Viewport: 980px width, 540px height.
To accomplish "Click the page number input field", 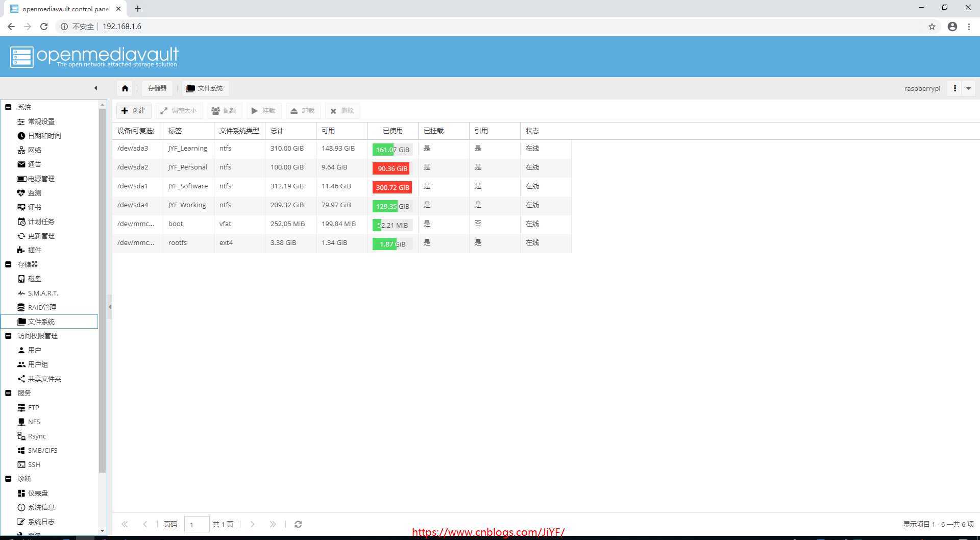I will click(x=197, y=524).
